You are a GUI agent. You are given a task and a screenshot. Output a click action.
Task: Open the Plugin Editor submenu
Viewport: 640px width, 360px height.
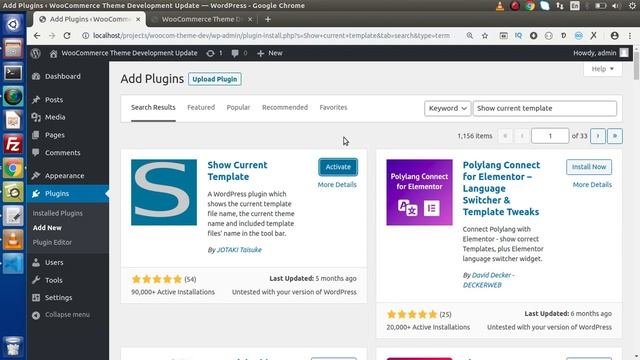(x=52, y=242)
